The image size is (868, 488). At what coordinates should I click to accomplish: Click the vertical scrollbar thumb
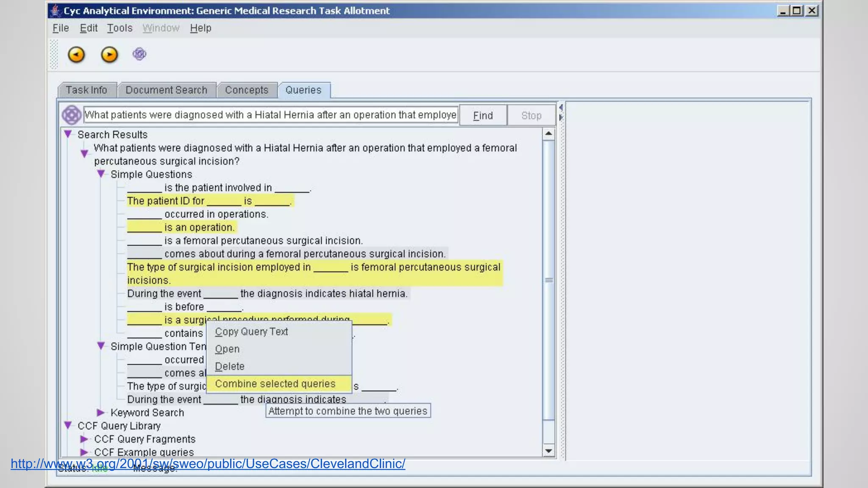[x=548, y=280]
